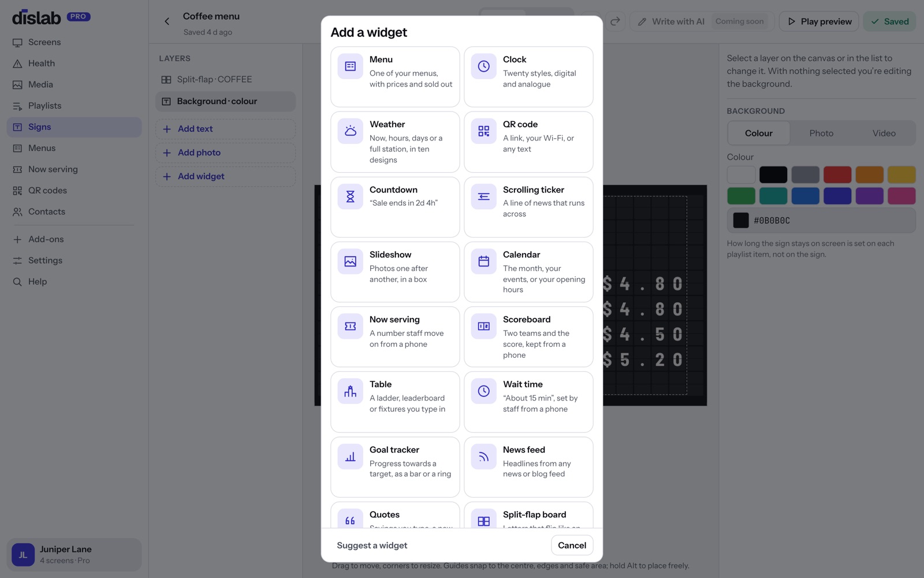This screenshot has height=578, width=924.
Task: Open Juniper Lane account card
Action: pyautogui.click(x=74, y=555)
